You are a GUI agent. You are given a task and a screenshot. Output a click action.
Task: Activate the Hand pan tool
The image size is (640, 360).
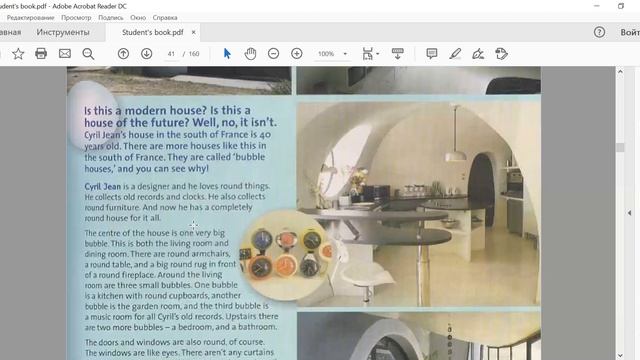click(250, 54)
